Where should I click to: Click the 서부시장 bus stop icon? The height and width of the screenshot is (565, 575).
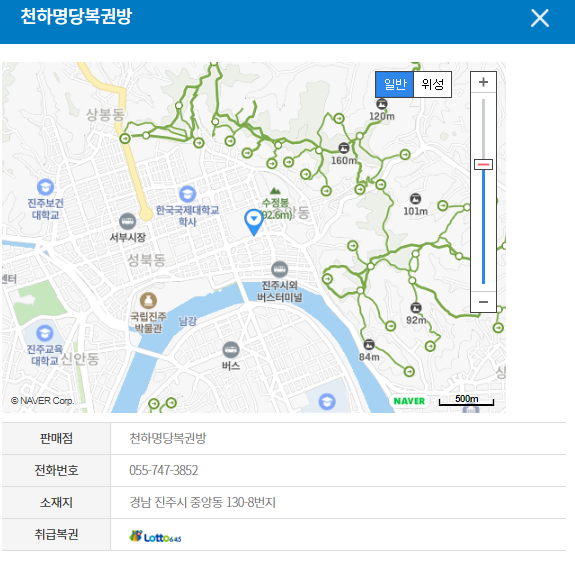pos(128,221)
